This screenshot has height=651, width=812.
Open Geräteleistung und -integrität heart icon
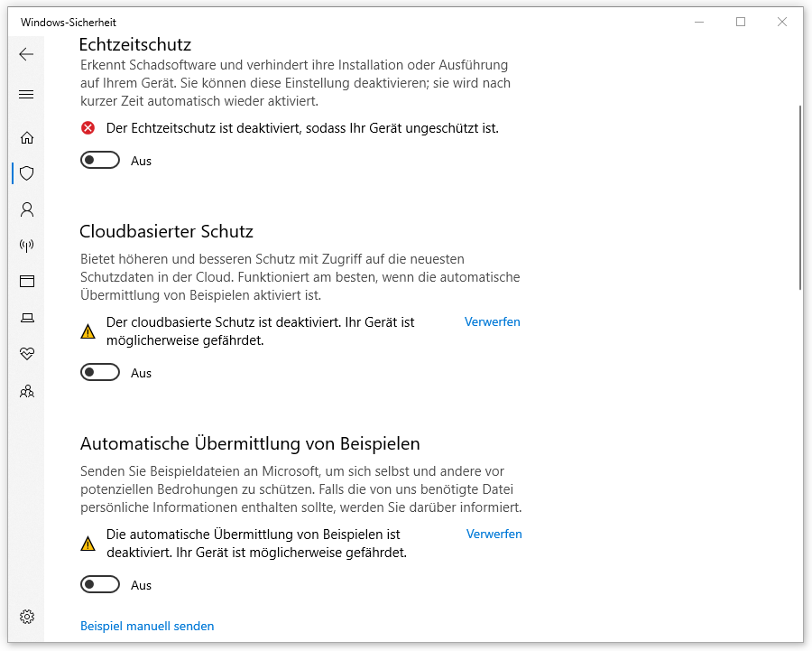pos(26,353)
